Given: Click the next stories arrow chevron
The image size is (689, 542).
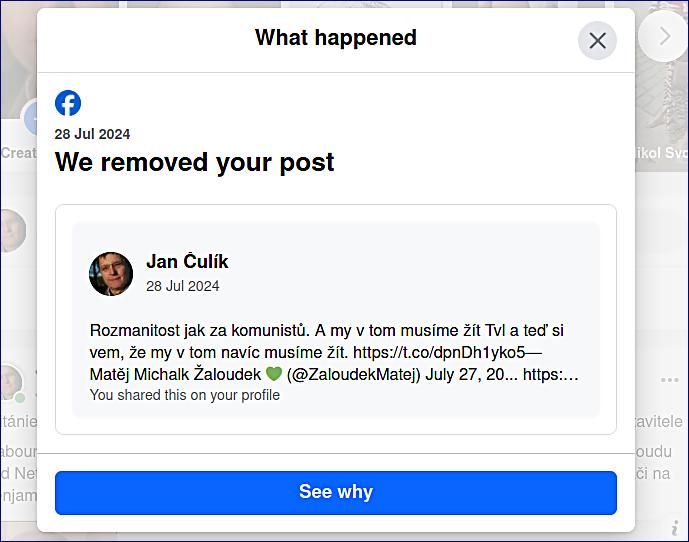Looking at the screenshot, I should (x=664, y=37).
